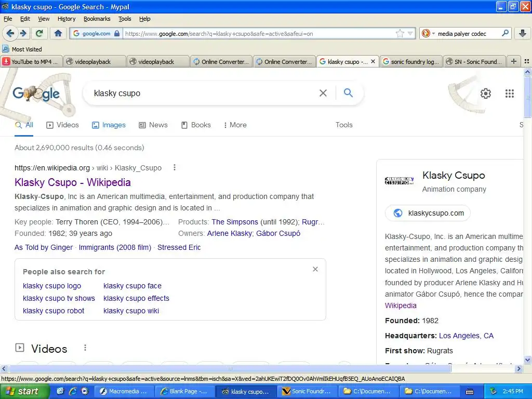Clear the Google search box with X
The height and width of the screenshot is (399, 532).
click(323, 93)
